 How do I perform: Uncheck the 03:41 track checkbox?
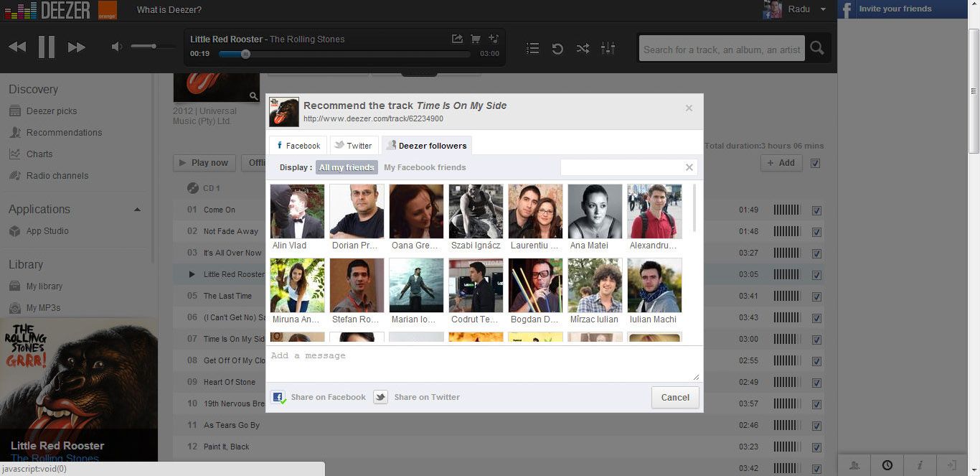tap(816, 297)
